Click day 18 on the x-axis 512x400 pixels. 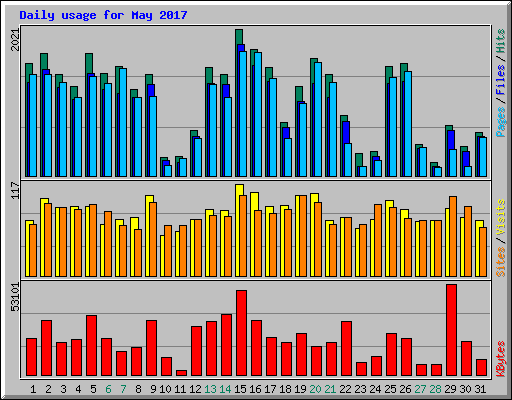(285, 389)
